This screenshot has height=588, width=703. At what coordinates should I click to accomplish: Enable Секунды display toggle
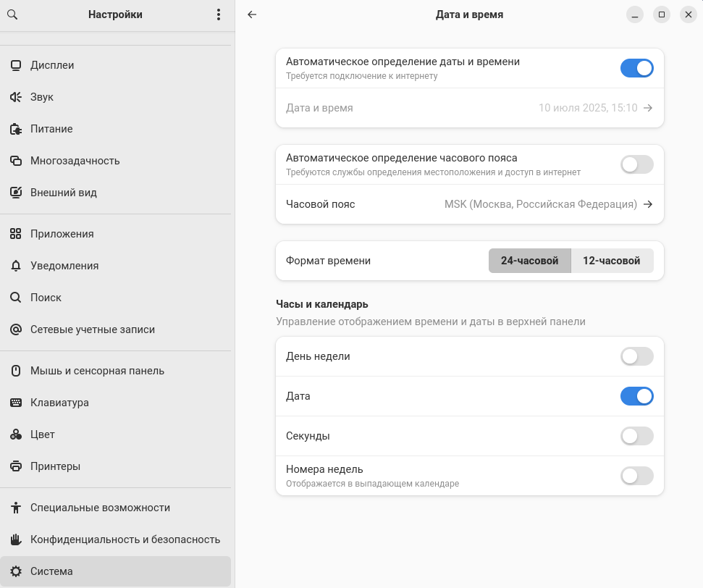coord(636,436)
